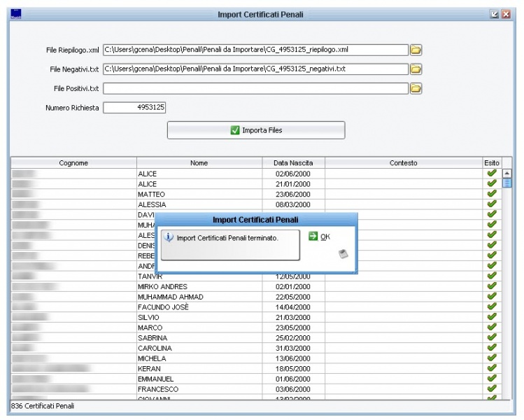
Task: Click the File Negativi.txt path field
Action: coord(255,69)
